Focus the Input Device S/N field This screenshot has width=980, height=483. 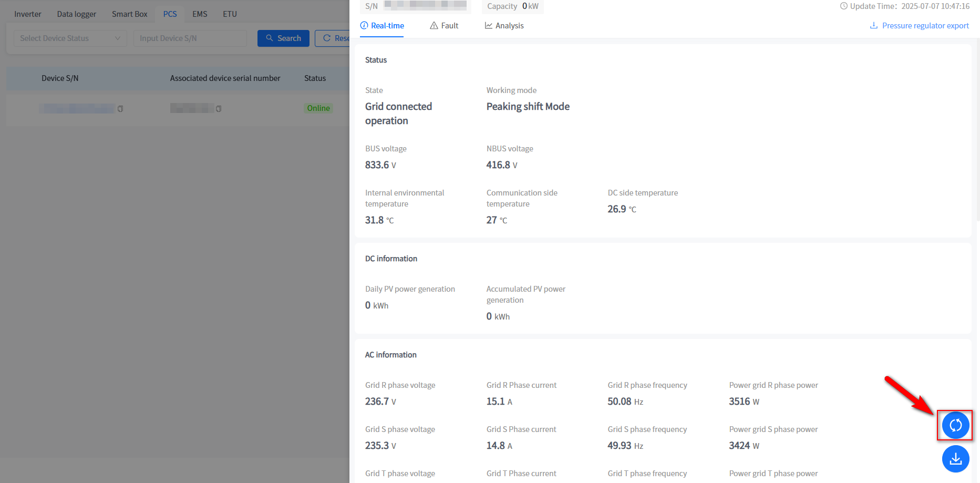(x=190, y=38)
